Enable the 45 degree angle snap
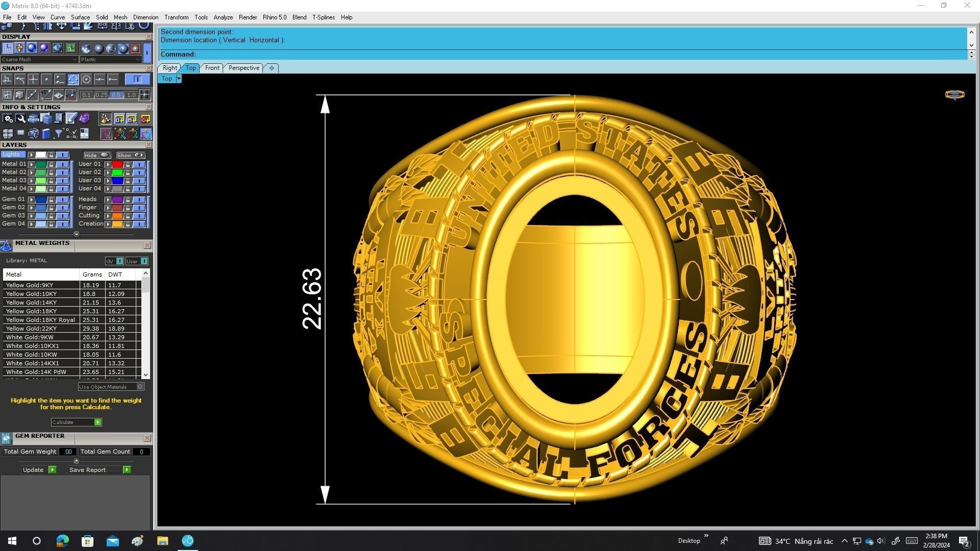 [45, 95]
